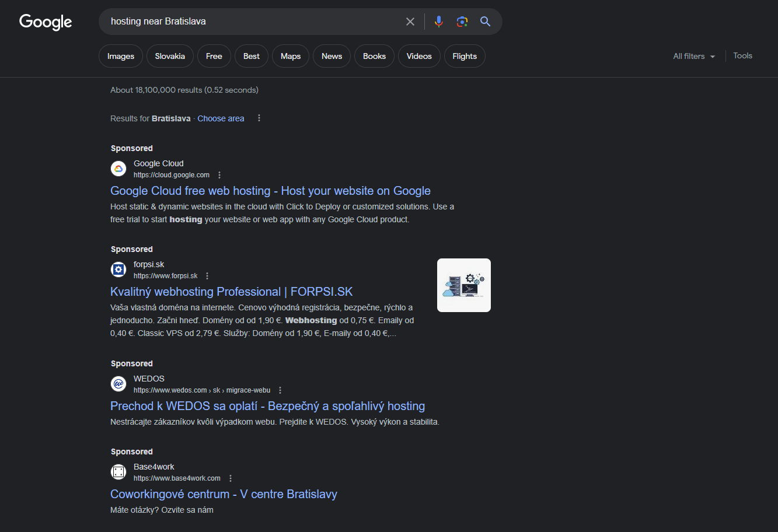This screenshot has height=532, width=778.
Task: Switch to Flights results
Action: pos(465,56)
